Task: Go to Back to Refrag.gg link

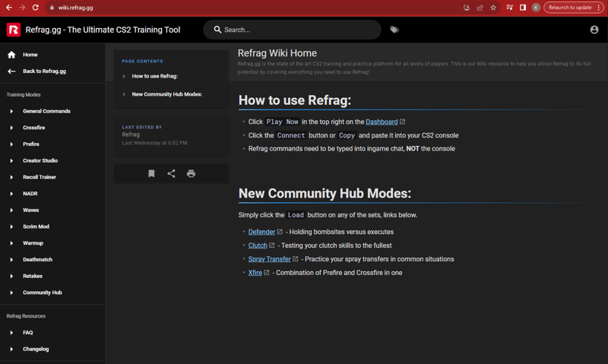Action: click(x=44, y=71)
